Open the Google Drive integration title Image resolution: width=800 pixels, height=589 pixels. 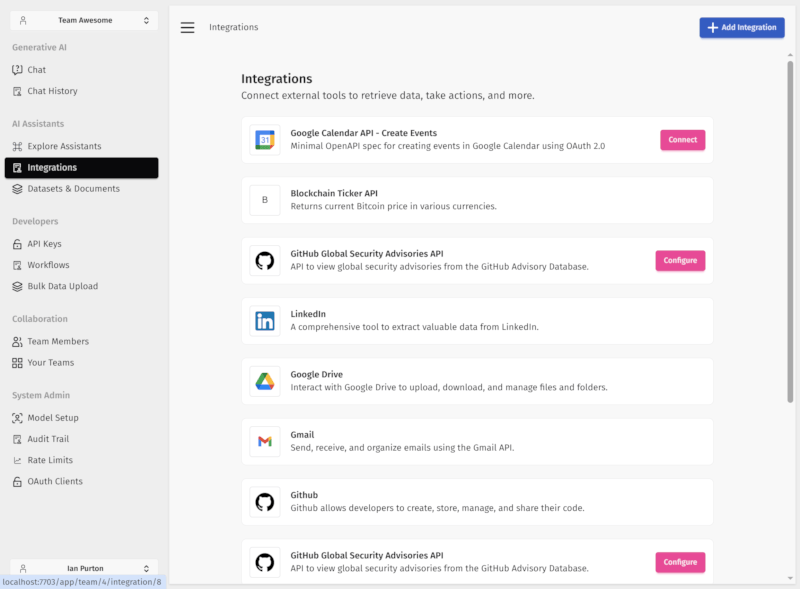316,374
